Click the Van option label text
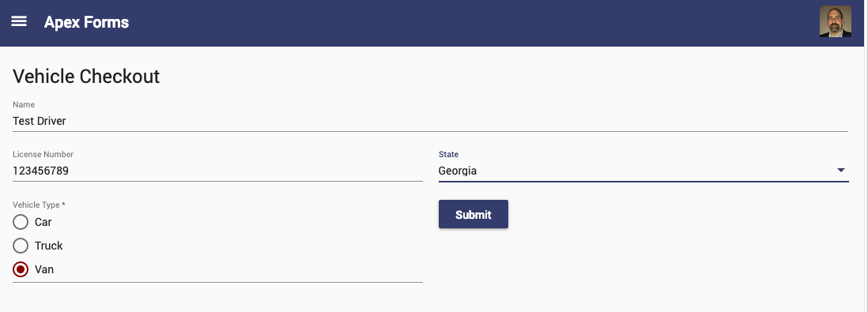The height and width of the screenshot is (312, 868). pyautogui.click(x=44, y=269)
